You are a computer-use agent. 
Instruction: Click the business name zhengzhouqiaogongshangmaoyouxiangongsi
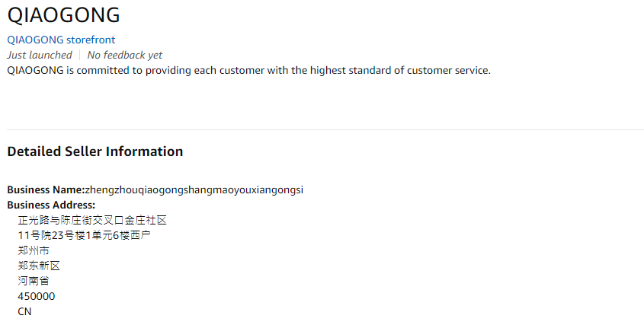[194, 189]
